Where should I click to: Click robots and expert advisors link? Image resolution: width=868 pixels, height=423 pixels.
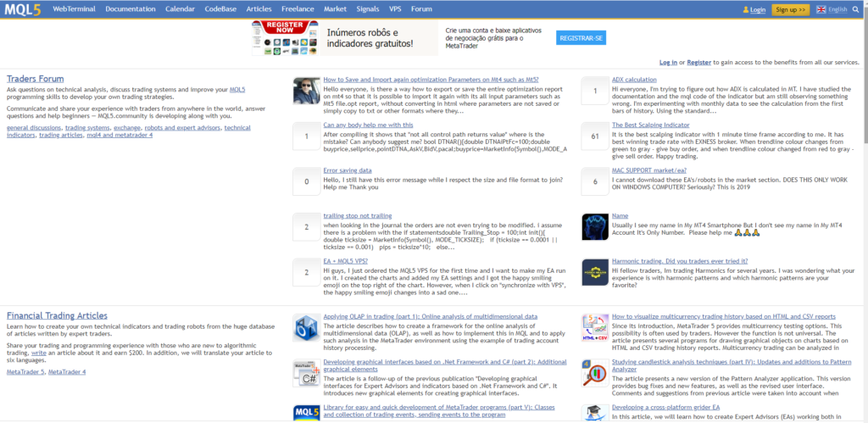pos(183,128)
